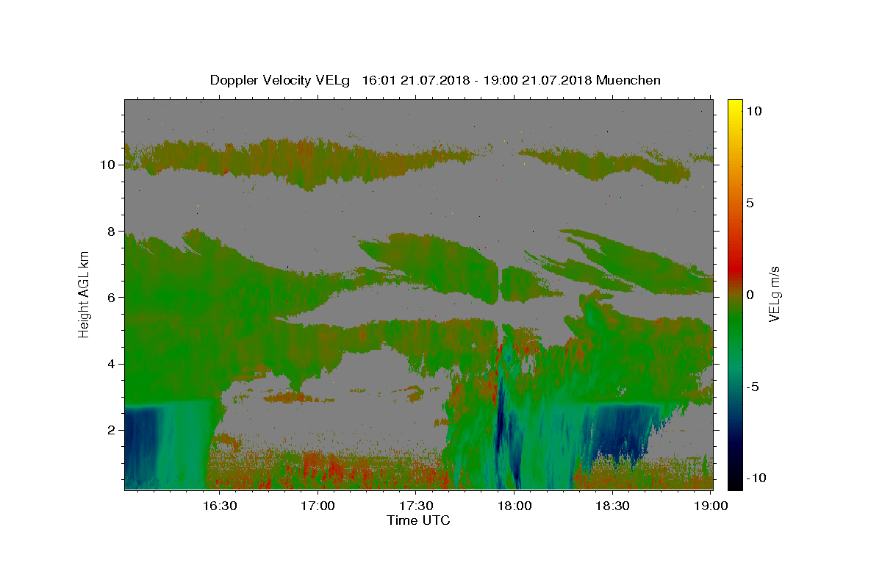Click the height tick label 2
The image size is (882, 588).
tap(112, 430)
